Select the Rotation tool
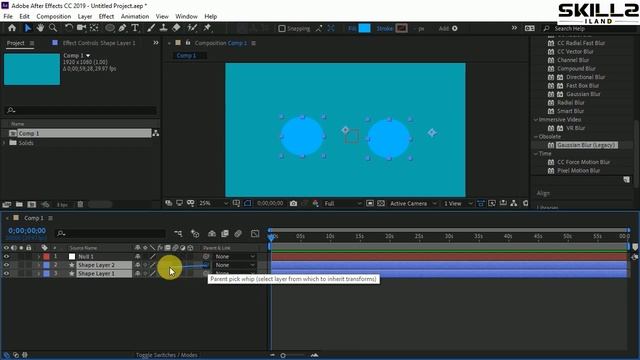 pyautogui.click(x=69, y=28)
